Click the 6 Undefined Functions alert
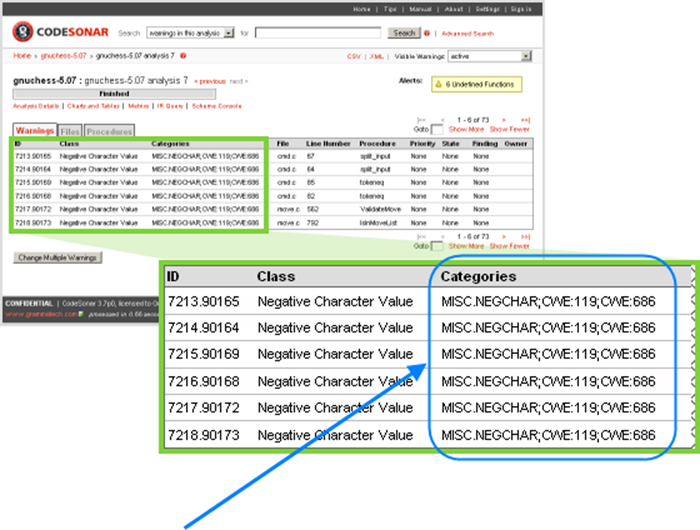This screenshot has width=700, height=530. [x=476, y=84]
